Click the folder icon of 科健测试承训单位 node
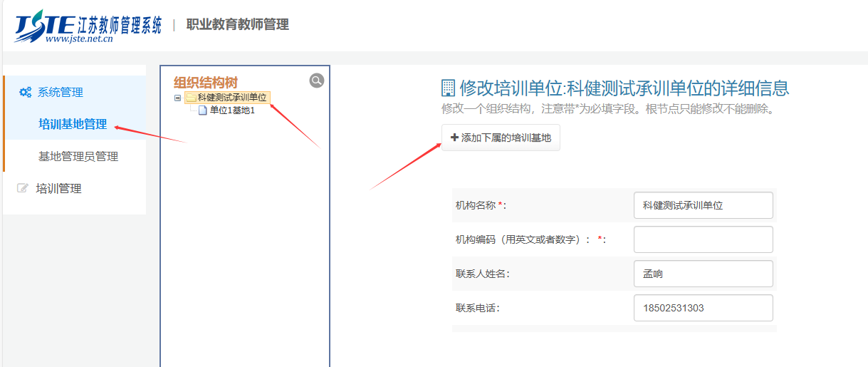The image size is (868, 367). tap(191, 98)
